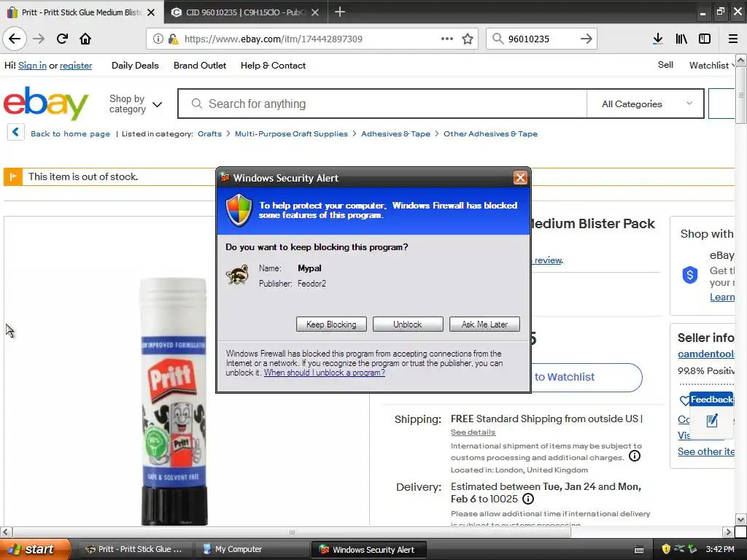
Task: Click the Windows start button
Action: pos(35,549)
